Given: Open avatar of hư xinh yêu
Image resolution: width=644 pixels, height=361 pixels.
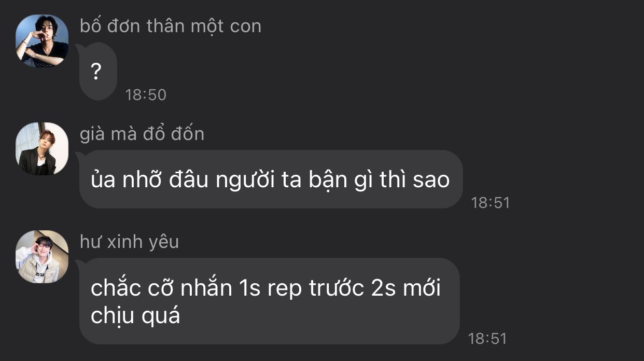Looking at the screenshot, I should (x=42, y=257).
